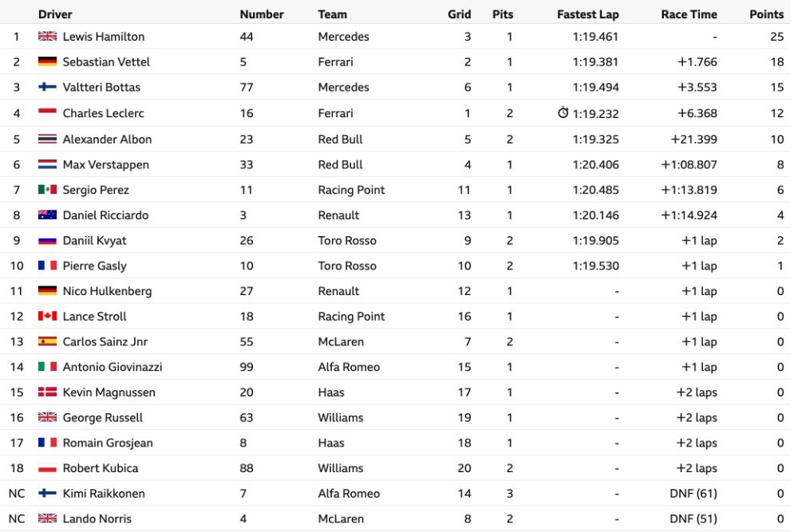Click the Mexican flag beside Sergio Perez
This screenshot has width=798, height=532.
[47, 190]
